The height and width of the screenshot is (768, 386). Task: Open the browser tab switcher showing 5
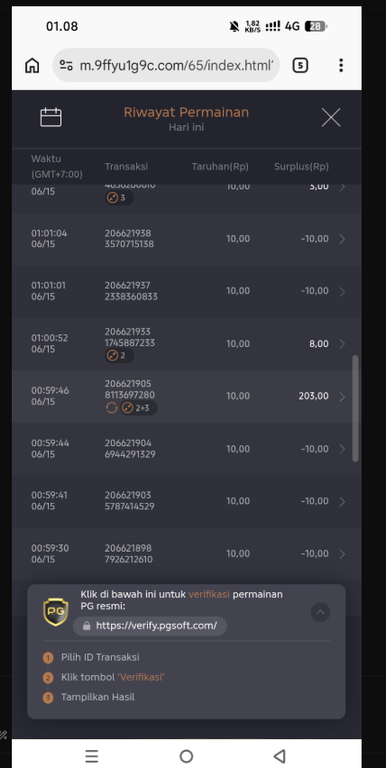click(x=300, y=65)
